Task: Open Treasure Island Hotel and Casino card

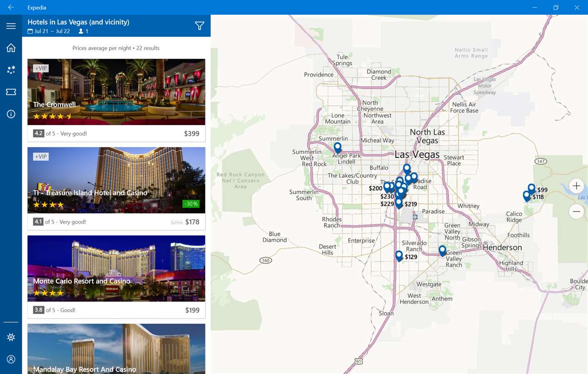Action: point(116,188)
